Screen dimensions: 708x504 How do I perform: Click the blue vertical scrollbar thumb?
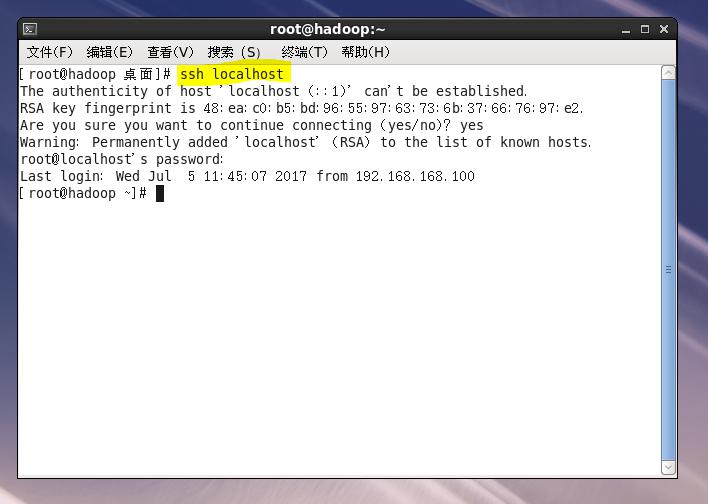click(x=668, y=270)
